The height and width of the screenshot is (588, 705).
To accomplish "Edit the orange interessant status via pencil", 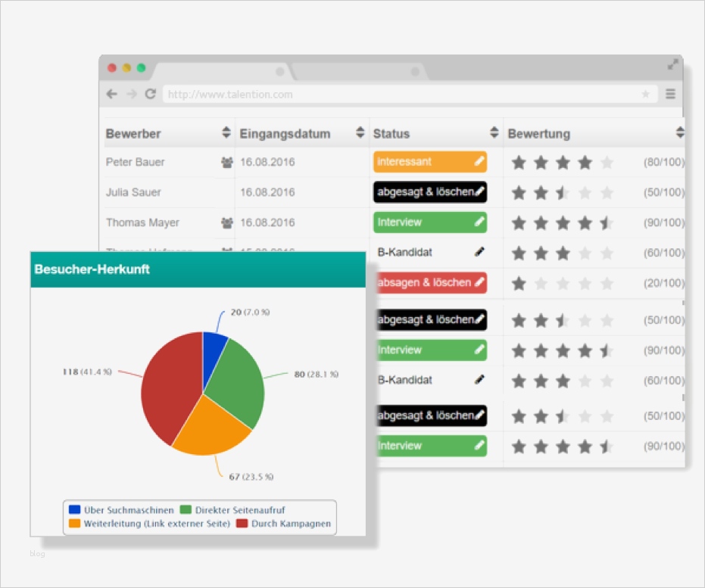I will (x=479, y=161).
